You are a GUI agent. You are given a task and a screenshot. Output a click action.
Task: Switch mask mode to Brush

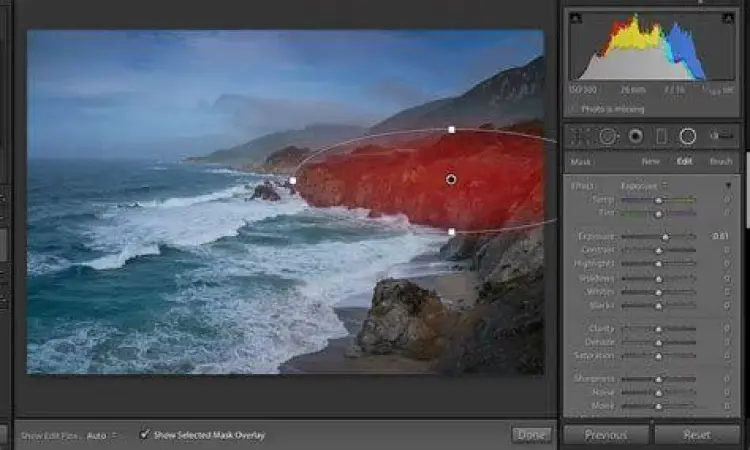coord(721,162)
